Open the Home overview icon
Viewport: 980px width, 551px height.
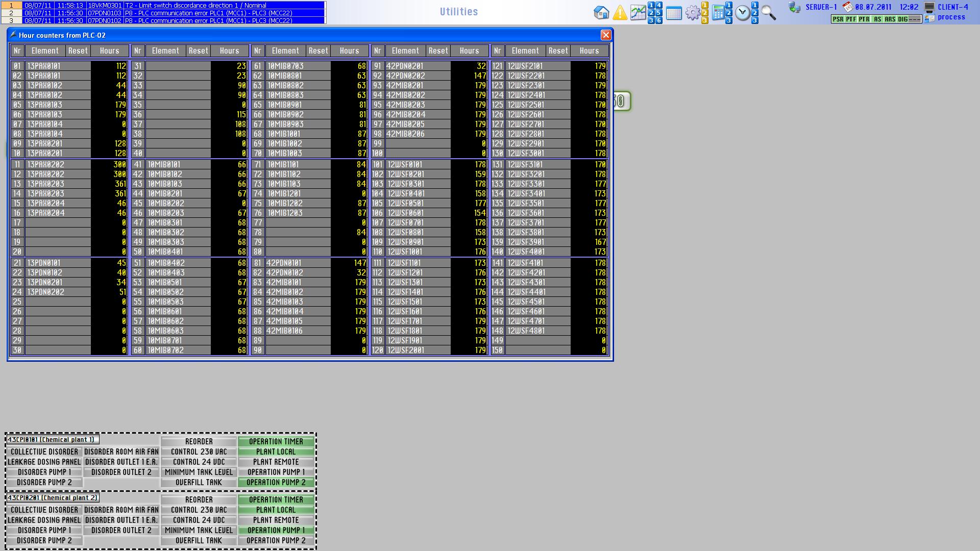pos(601,12)
